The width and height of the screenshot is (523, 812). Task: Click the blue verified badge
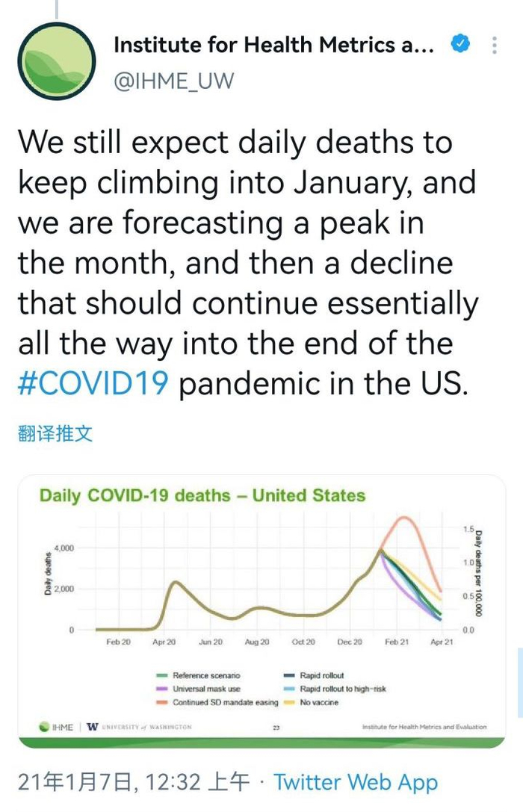(x=459, y=45)
